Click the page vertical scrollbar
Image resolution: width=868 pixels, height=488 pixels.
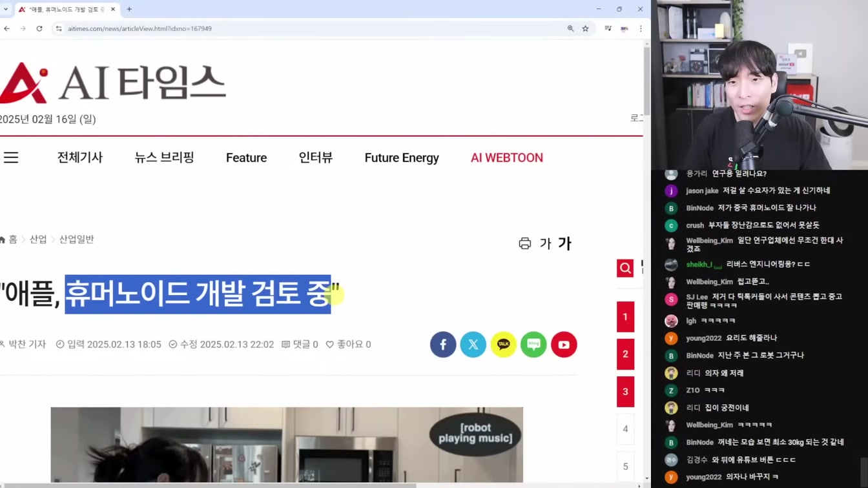(x=646, y=81)
